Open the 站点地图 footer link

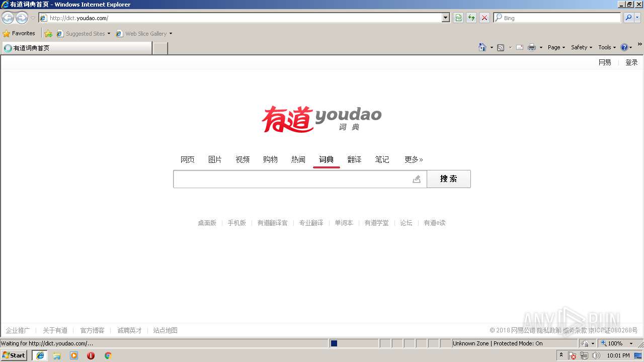point(166,330)
